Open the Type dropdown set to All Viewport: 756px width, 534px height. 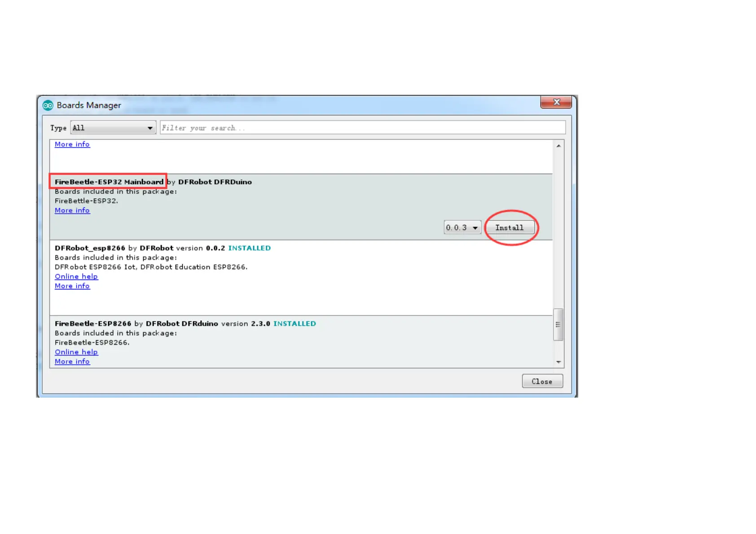[x=113, y=128]
